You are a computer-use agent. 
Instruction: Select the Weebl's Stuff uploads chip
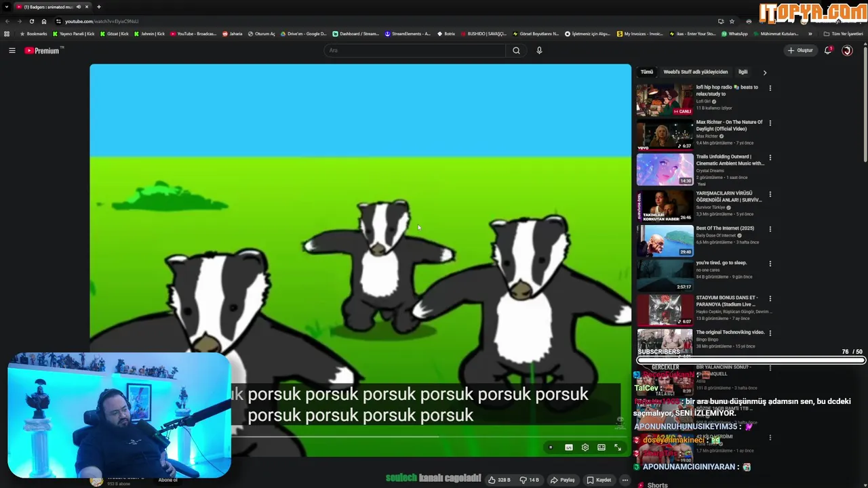point(695,72)
